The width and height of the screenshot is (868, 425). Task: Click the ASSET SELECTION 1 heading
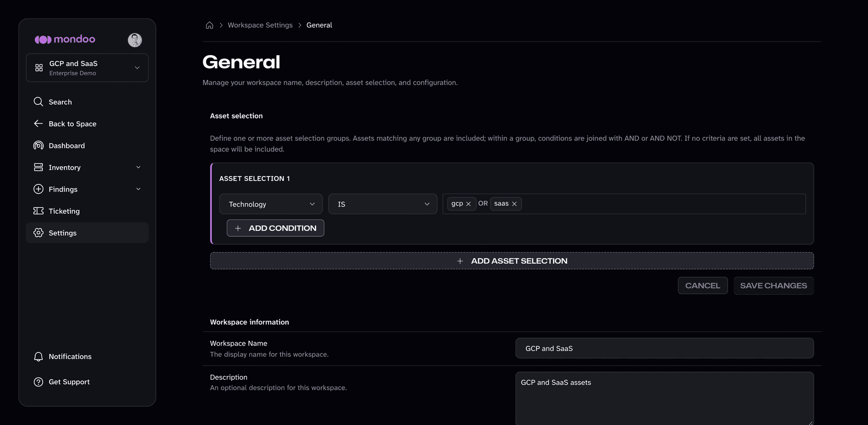point(254,179)
